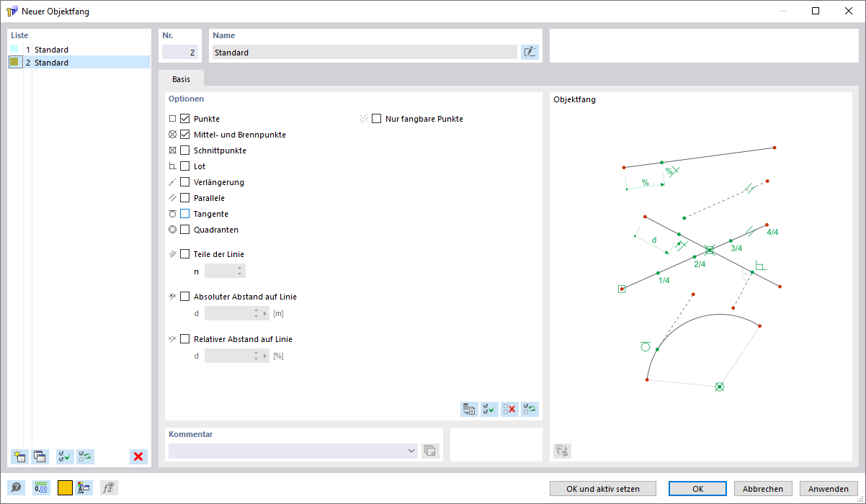Image resolution: width=866 pixels, height=504 pixels.
Task: Open the display properties icon in bottom bar
Action: pyautogui.click(x=84, y=487)
